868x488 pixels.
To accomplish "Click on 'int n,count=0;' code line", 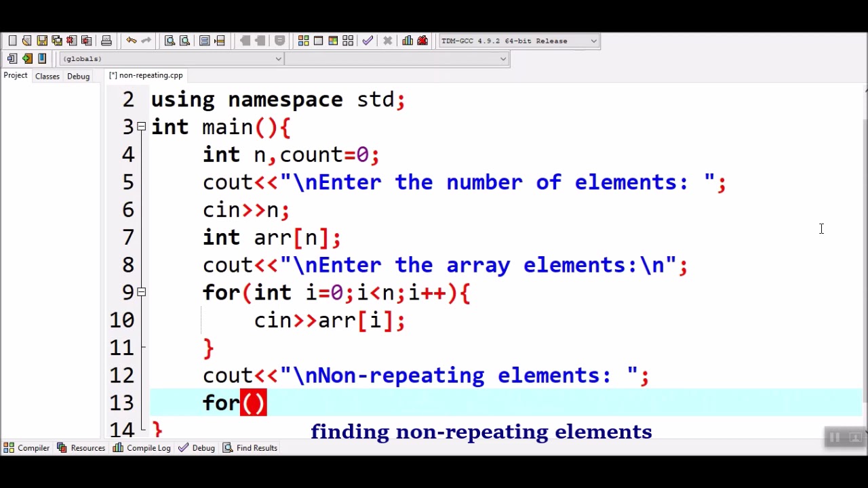I will (291, 155).
